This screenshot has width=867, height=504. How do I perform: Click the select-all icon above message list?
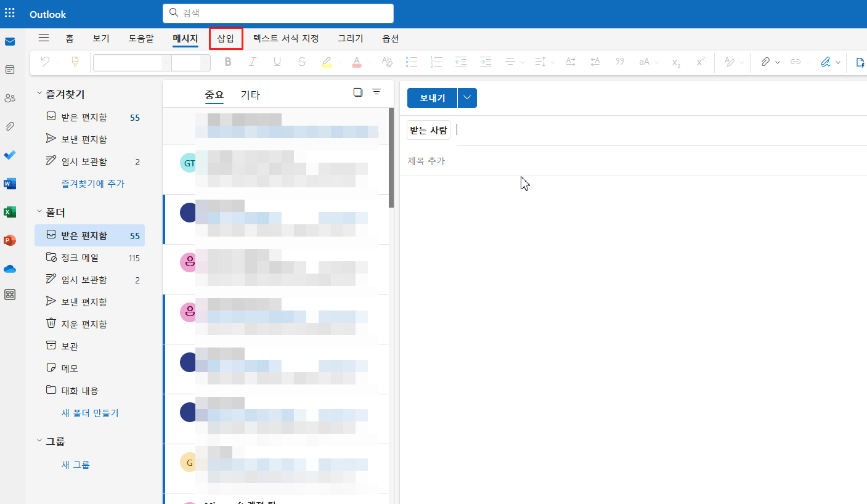357,92
